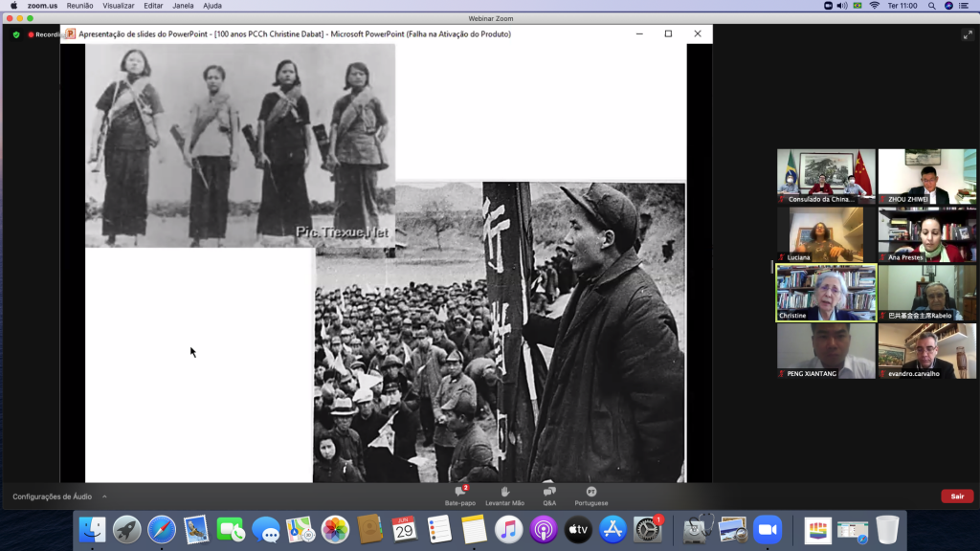Click the Zoom camera status icon in menu bar

click(x=828, y=6)
